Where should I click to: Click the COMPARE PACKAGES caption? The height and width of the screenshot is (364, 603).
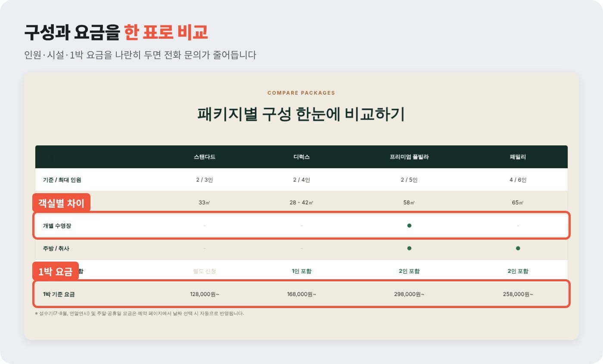[301, 93]
